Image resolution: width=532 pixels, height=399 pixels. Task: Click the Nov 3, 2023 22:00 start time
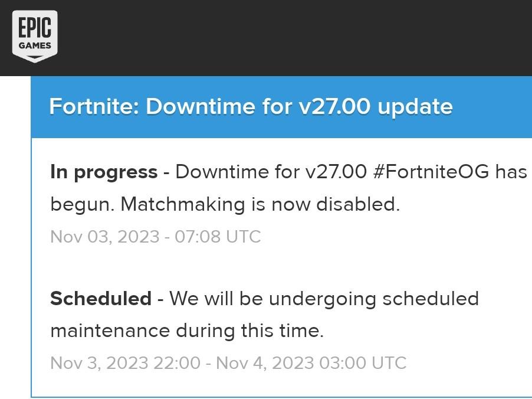pyautogui.click(x=125, y=362)
